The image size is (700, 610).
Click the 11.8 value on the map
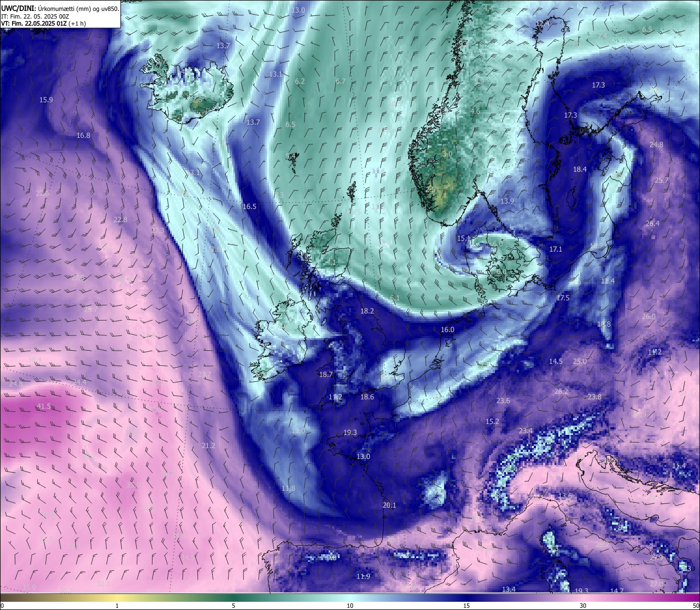pos(288,489)
